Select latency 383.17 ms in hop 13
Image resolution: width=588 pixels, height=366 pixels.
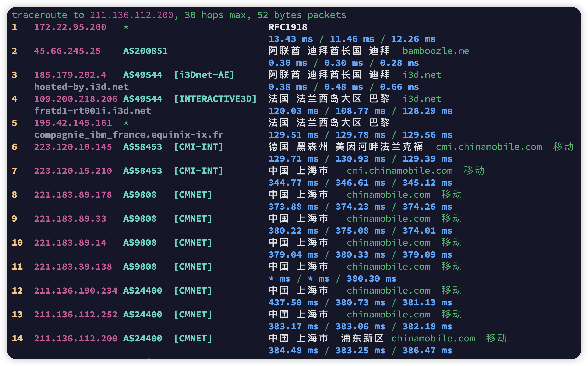293,327
